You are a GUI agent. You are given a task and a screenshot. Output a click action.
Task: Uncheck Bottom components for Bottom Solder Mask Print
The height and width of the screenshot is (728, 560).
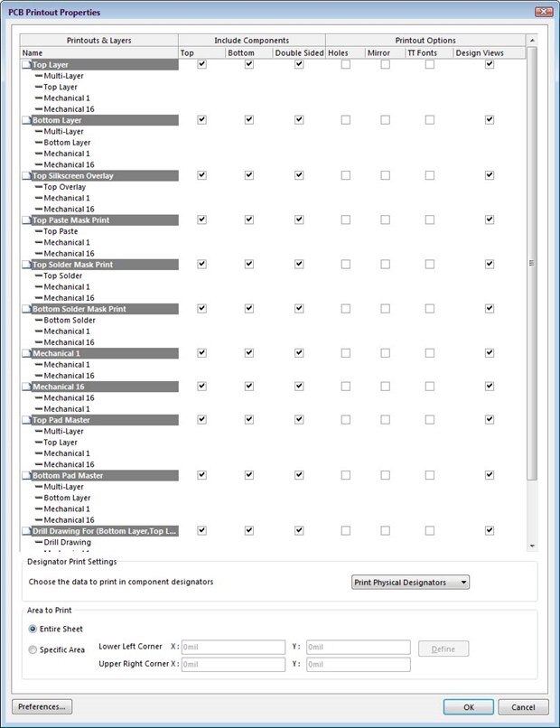click(249, 309)
